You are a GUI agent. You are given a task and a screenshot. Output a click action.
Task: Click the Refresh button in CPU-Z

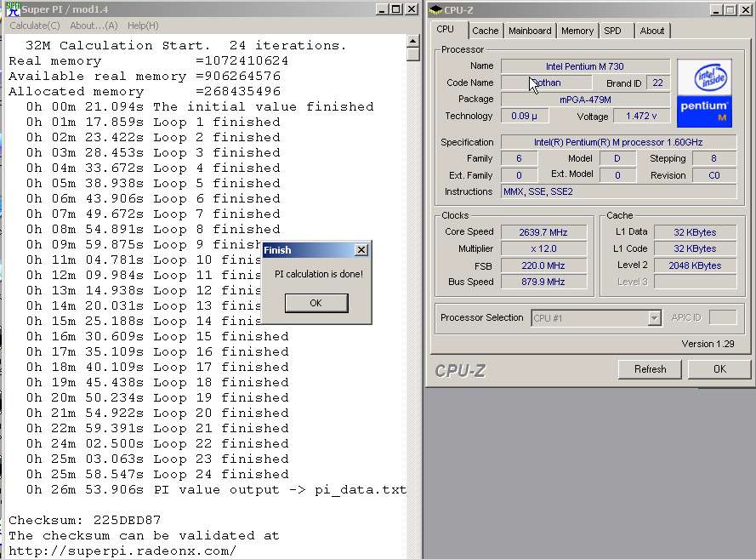[650, 369]
